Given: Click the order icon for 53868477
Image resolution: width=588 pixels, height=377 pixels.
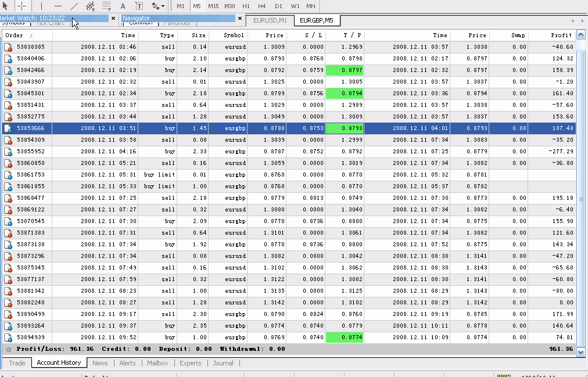Looking at the screenshot, I should pyautogui.click(x=8, y=198).
